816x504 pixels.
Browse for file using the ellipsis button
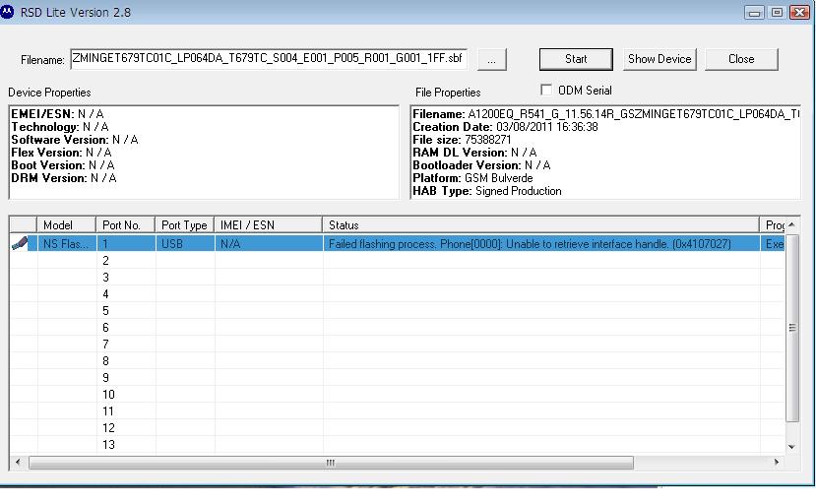click(492, 60)
